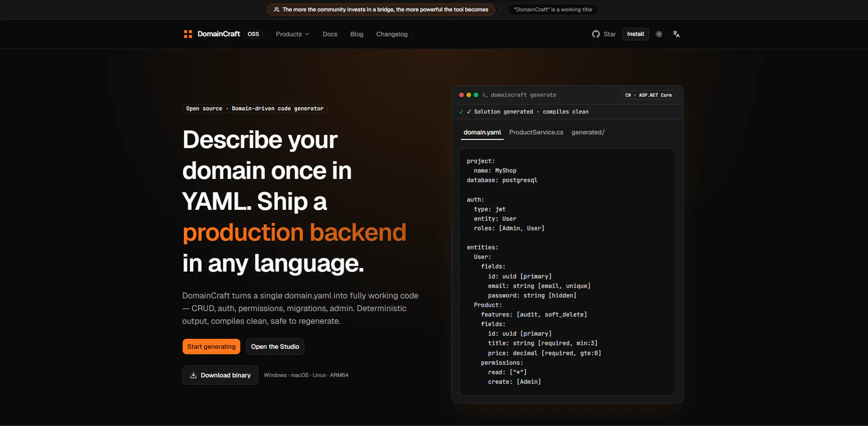
Task: Click the DomainCraft orange grid logo
Action: click(188, 34)
